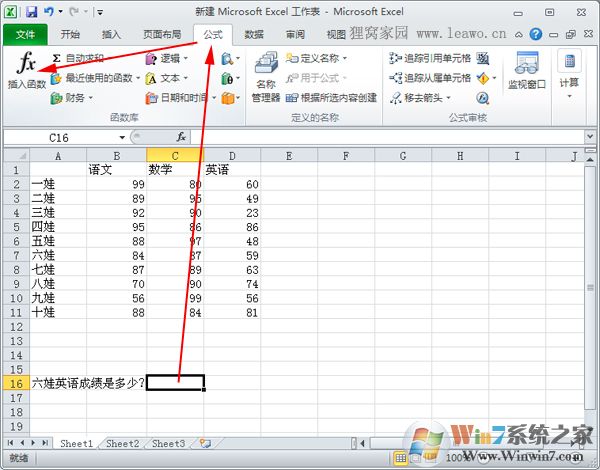Screen dimensions: 600x470
Task: Switch to the Home tab
Action: pyautogui.click(x=70, y=35)
